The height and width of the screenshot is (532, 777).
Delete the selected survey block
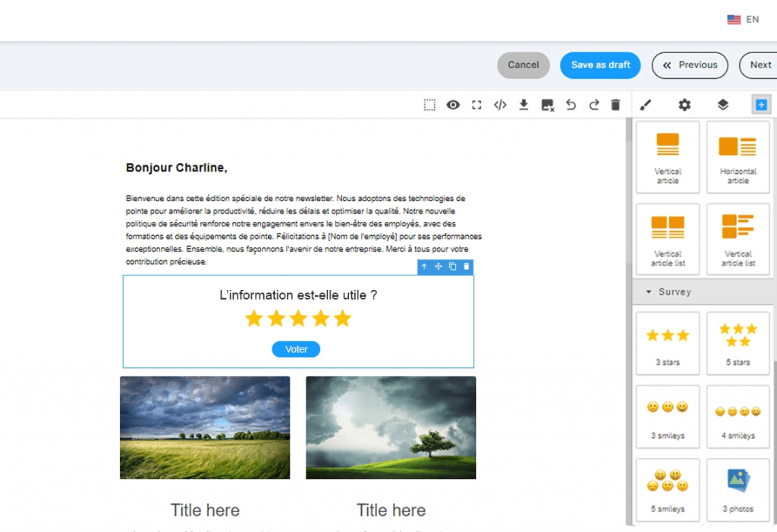tap(466, 266)
